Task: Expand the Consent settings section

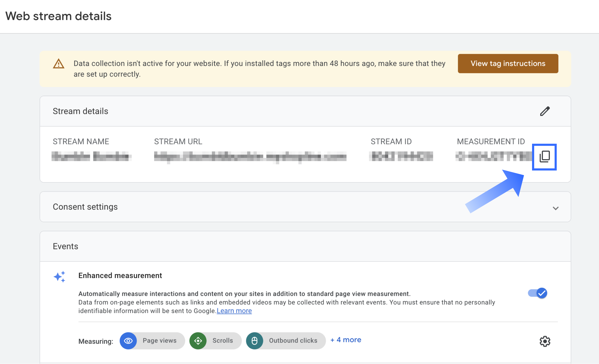Action: click(x=85, y=207)
